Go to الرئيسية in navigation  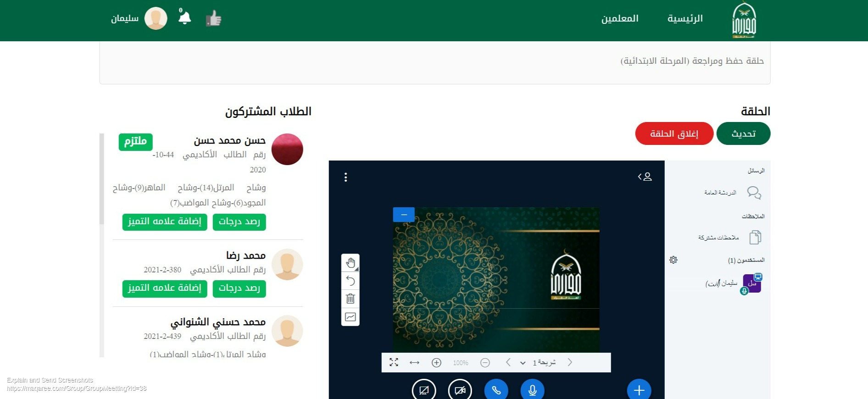tap(685, 18)
